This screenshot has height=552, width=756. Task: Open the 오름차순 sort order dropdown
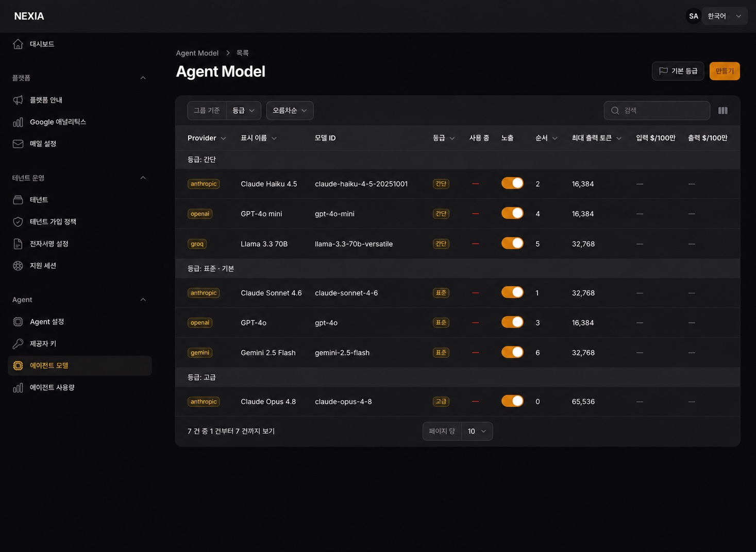coord(290,111)
